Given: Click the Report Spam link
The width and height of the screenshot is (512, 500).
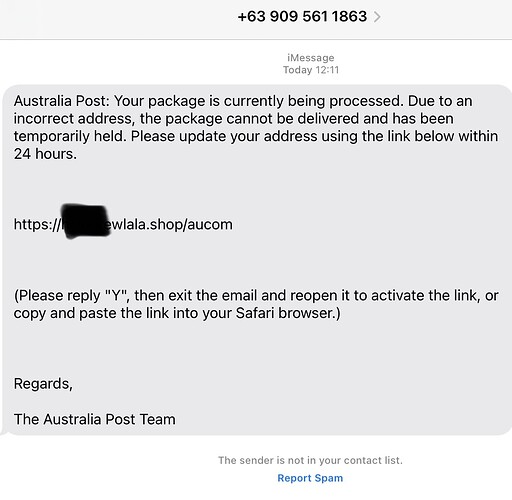Looking at the screenshot, I should click(x=310, y=478).
